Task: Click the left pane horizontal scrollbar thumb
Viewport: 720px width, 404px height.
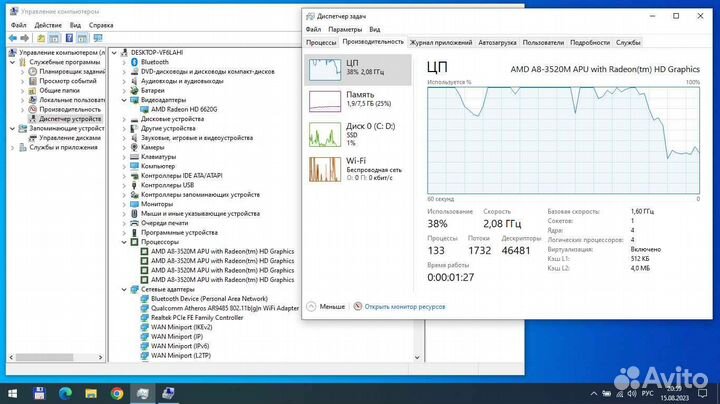Action: 45,357
